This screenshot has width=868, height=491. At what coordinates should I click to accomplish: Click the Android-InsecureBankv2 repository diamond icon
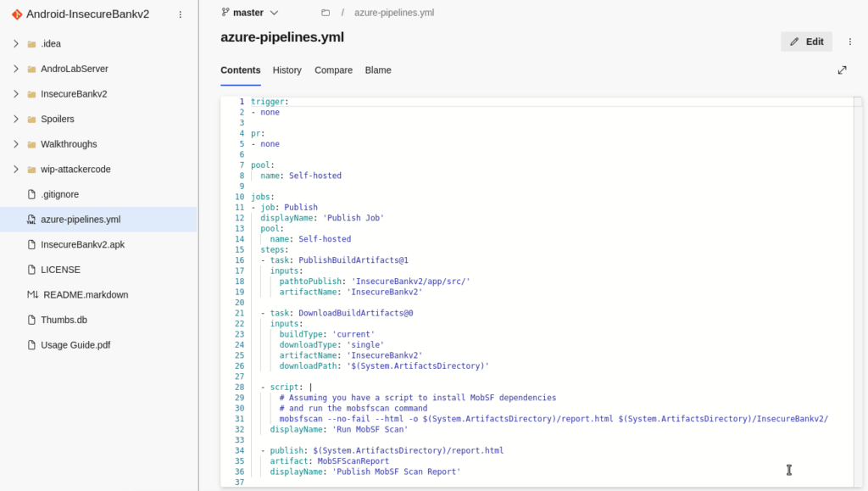[x=17, y=14]
